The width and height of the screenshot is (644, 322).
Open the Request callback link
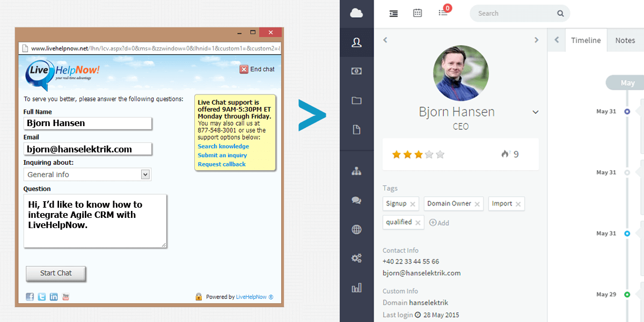(x=222, y=164)
